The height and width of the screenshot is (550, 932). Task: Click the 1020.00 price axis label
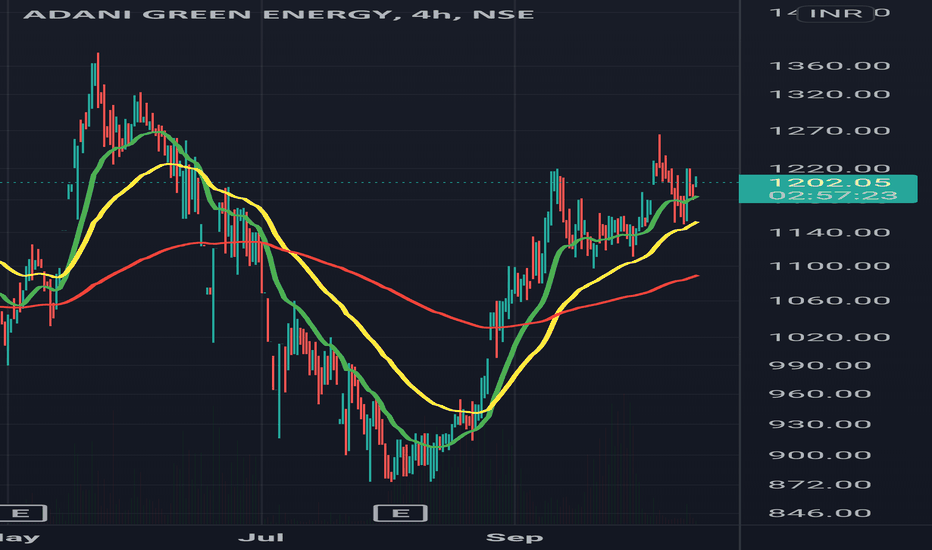tap(830, 337)
